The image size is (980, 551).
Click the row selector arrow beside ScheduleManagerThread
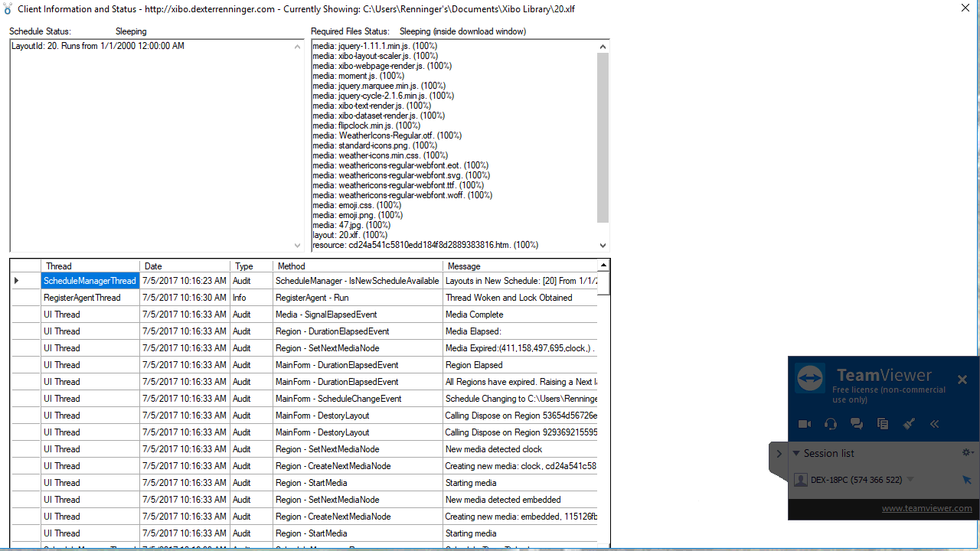click(x=17, y=281)
